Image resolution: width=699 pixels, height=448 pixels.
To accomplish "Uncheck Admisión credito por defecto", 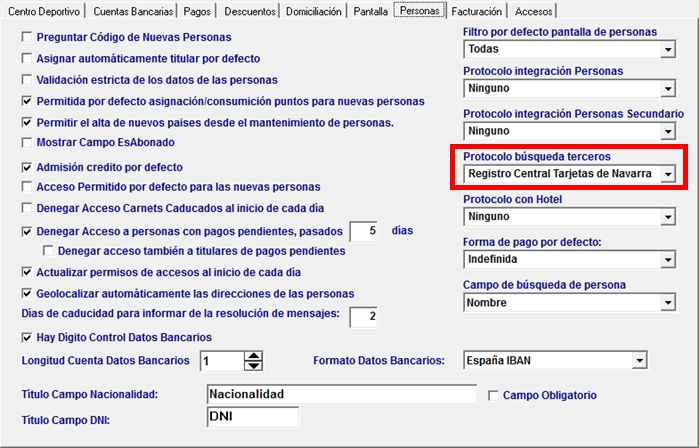I will pyautogui.click(x=27, y=167).
